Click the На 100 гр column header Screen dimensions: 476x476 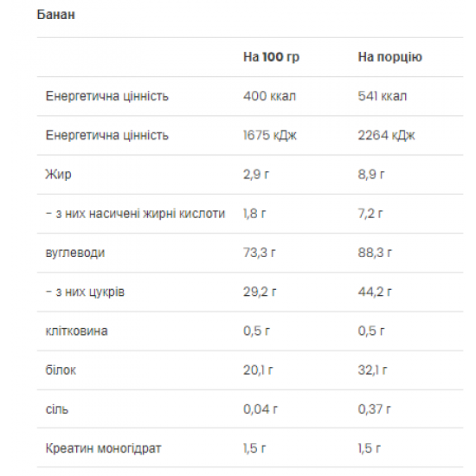coord(271,57)
